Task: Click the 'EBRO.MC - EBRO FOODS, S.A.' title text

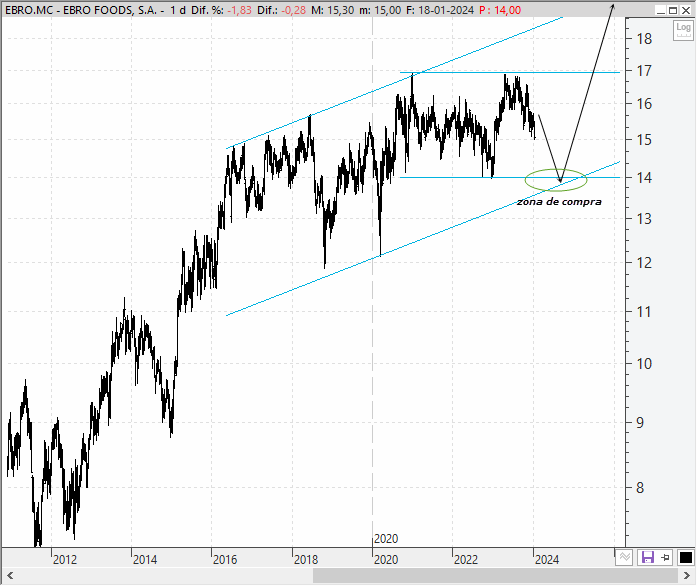Action: tap(81, 10)
